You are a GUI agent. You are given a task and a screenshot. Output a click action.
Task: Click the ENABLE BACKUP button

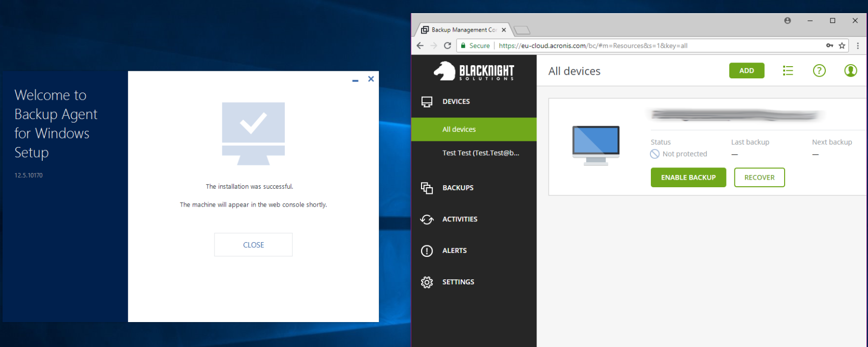pyautogui.click(x=689, y=178)
